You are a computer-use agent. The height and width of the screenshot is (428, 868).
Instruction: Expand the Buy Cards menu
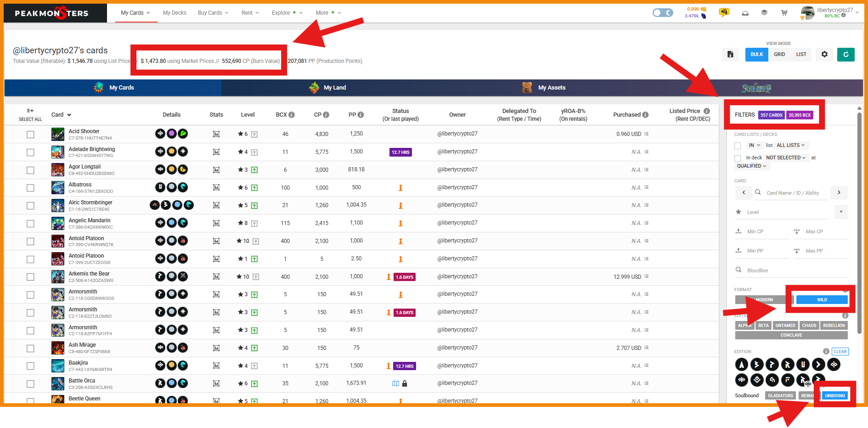click(x=213, y=13)
